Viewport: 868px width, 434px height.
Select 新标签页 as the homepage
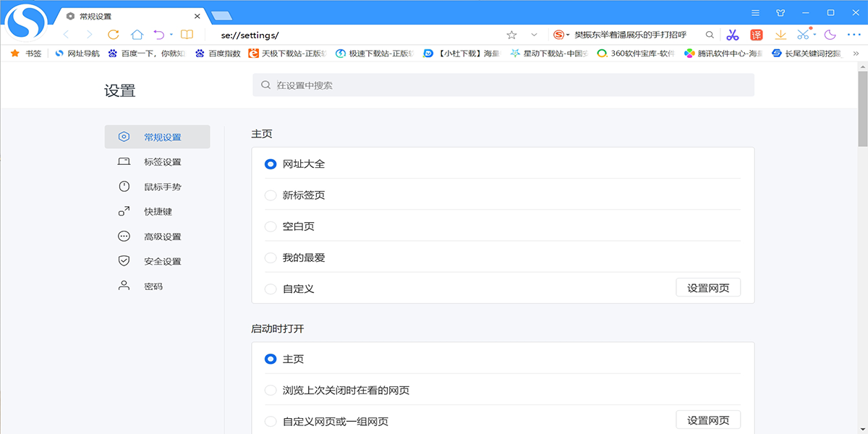click(x=271, y=195)
